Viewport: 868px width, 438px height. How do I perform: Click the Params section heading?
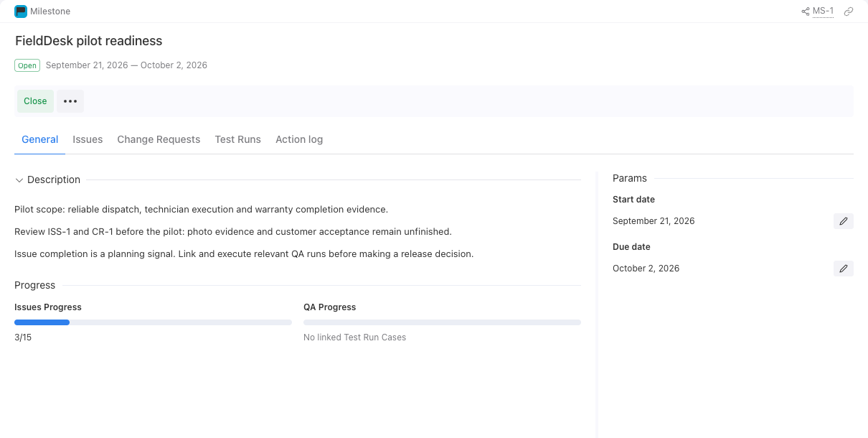point(630,178)
